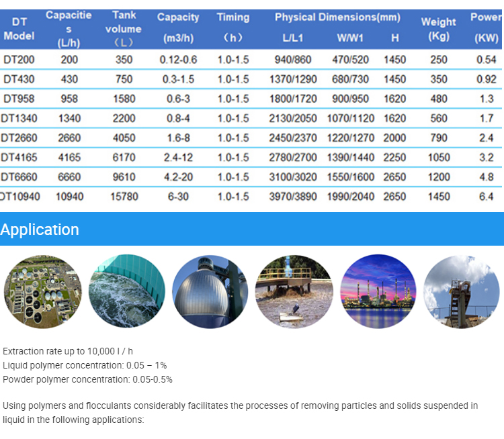Click the Liquid polymer concentration line
The width and height of the screenshot is (504, 439).
coord(85,365)
